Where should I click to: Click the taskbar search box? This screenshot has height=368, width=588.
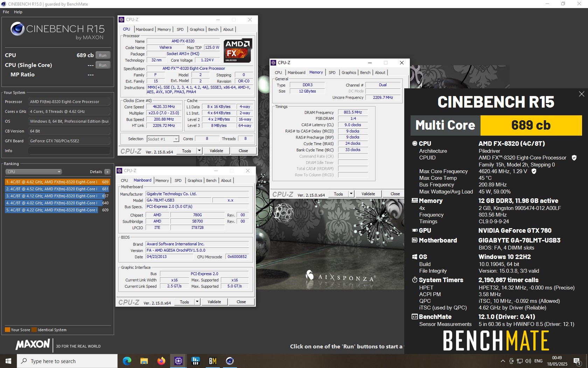point(67,361)
